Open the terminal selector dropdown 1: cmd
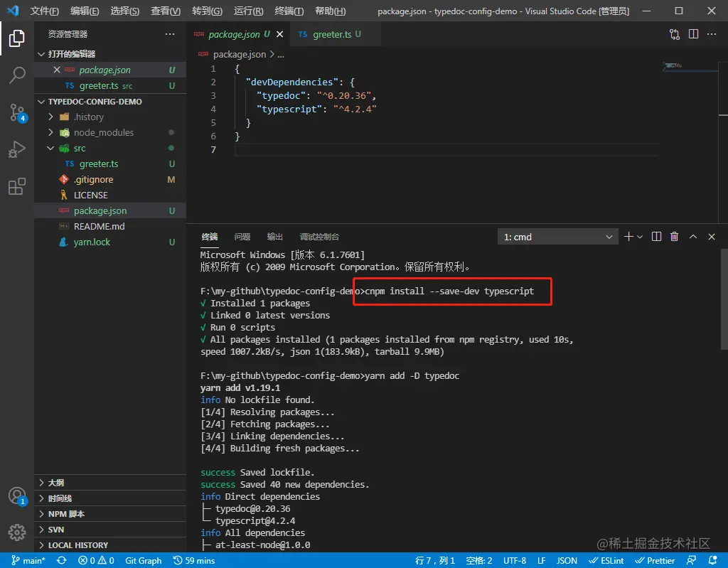Screen dimensions: 728x568 (x=558, y=237)
